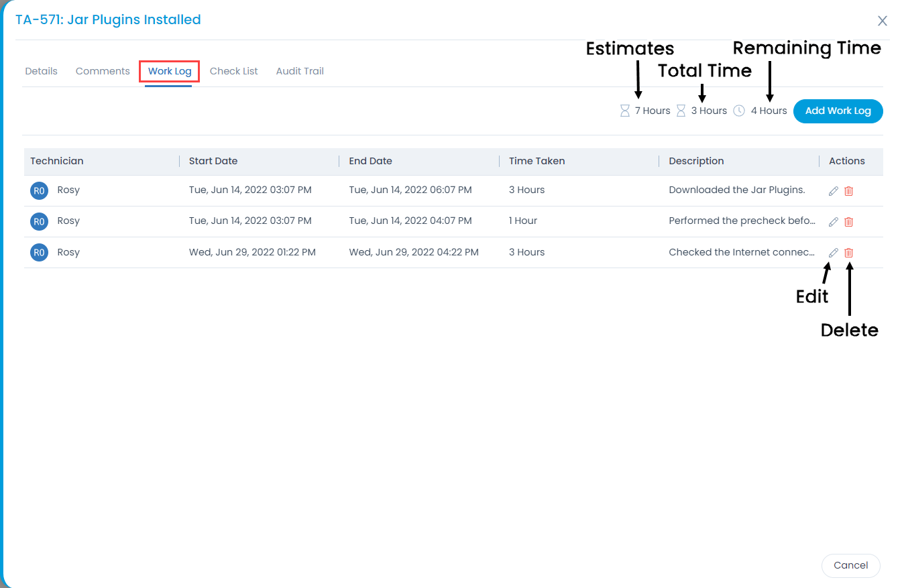Open the Comments tab
The width and height of the screenshot is (902, 588).
[x=103, y=71]
